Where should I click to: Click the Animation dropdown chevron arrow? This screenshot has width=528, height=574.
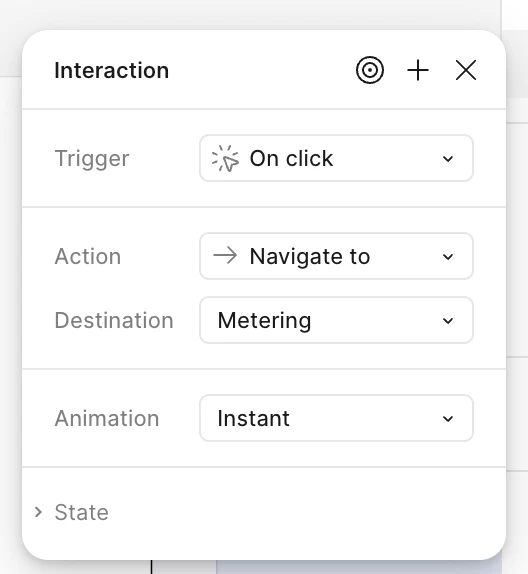(448, 419)
